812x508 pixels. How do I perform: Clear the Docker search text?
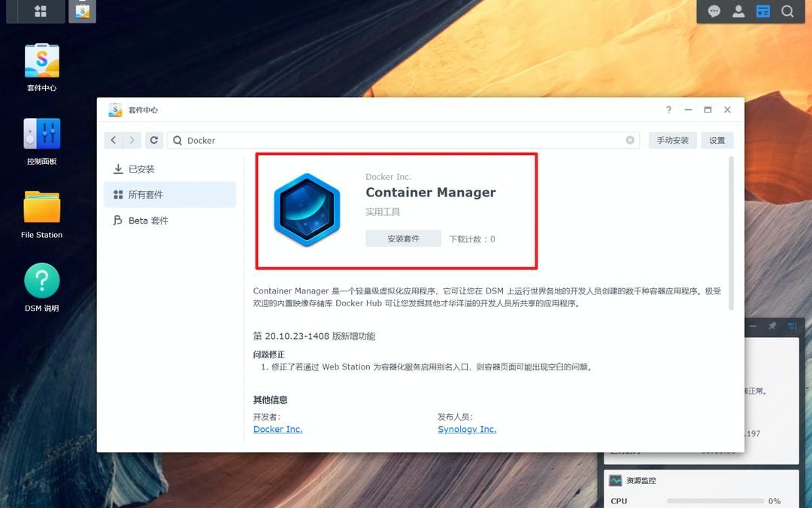coord(630,140)
